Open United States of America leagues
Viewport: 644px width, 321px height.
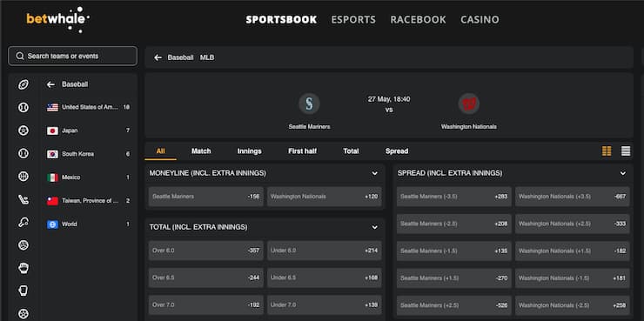point(89,108)
